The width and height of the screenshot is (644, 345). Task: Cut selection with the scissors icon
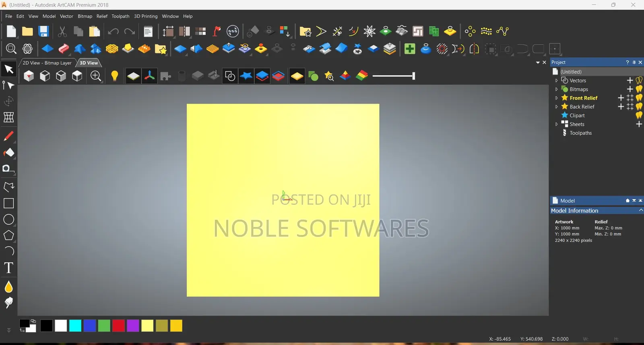(x=62, y=31)
